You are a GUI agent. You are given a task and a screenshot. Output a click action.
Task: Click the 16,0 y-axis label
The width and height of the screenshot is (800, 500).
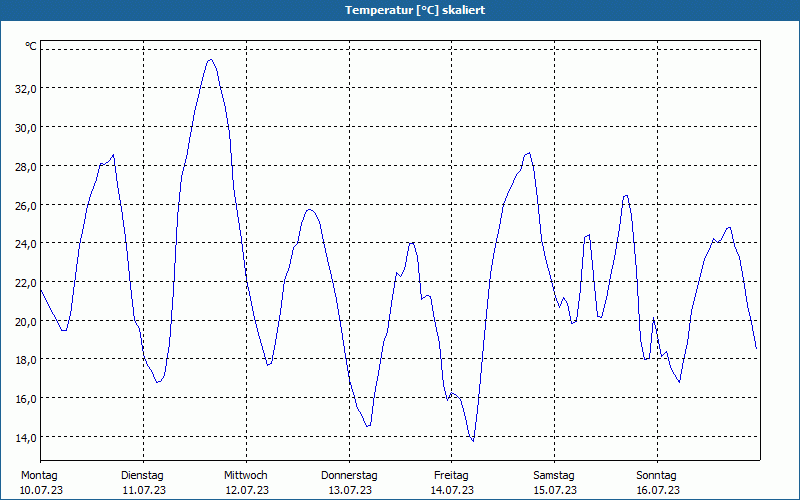(x=26, y=399)
